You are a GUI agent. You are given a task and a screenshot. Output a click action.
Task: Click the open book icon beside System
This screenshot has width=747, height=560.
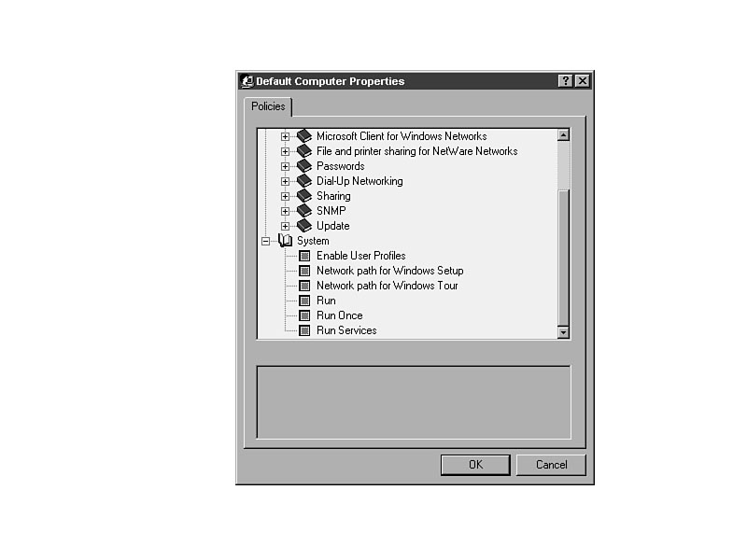pos(285,241)
